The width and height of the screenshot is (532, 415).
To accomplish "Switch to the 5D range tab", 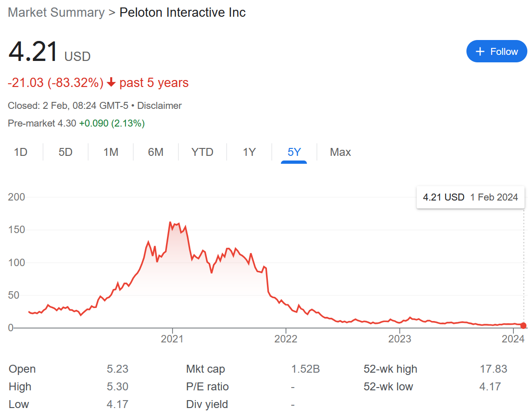I will pyautogui.click(x=66, y=152).
